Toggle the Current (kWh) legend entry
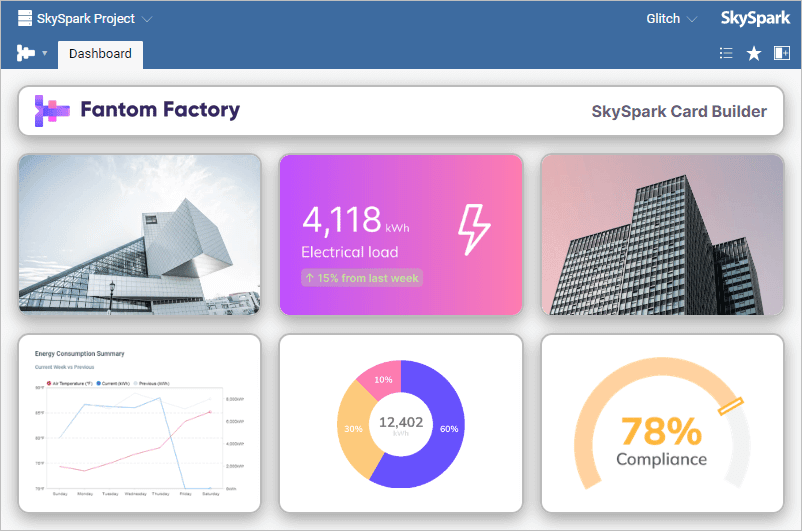This screenshot has height=531, width=802. tap(113, 383)
